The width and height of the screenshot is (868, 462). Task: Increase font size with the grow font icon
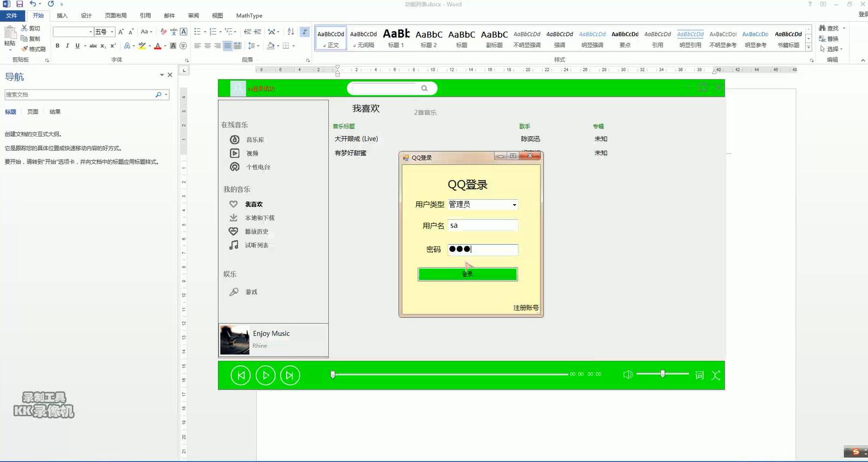tap(121, 32)
